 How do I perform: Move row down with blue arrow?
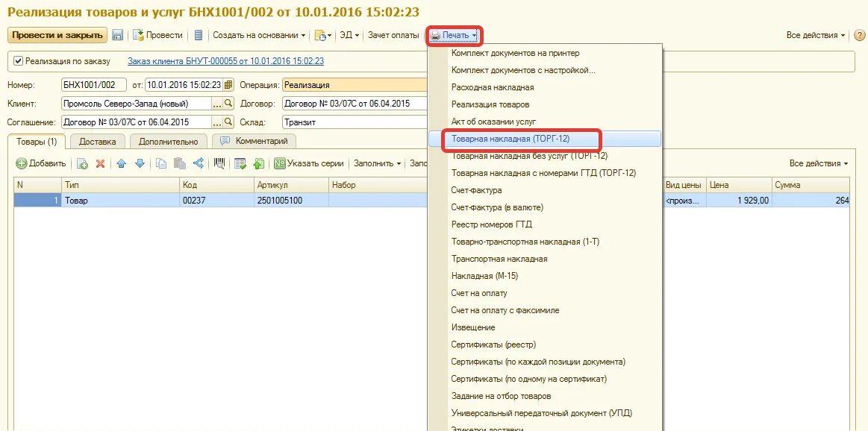tap(140, 163)
